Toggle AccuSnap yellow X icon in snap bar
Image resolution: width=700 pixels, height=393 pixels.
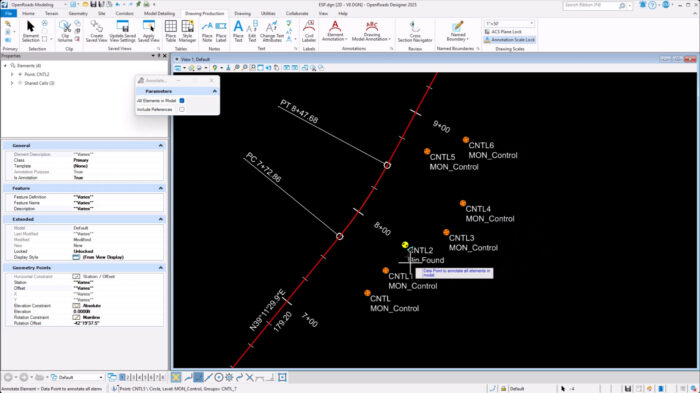(x=176, y=377)
